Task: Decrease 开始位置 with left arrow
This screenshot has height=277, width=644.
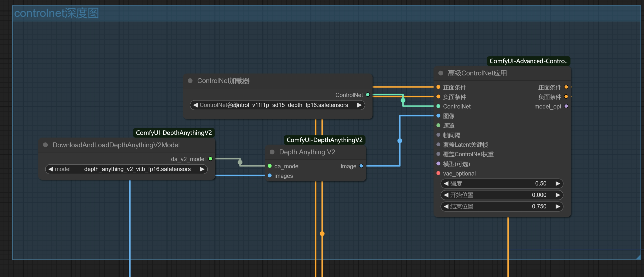Action: (x=446, y=195)
